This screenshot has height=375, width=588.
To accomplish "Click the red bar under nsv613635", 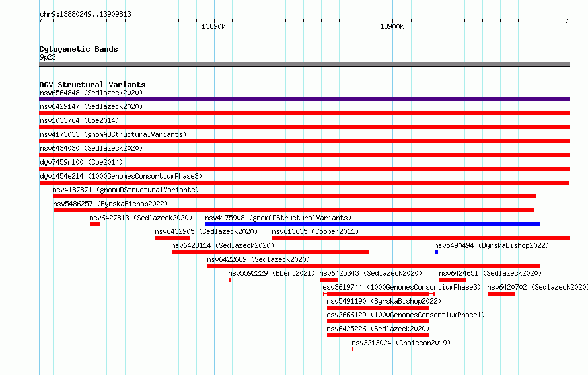I will click(x=421, y=238).
